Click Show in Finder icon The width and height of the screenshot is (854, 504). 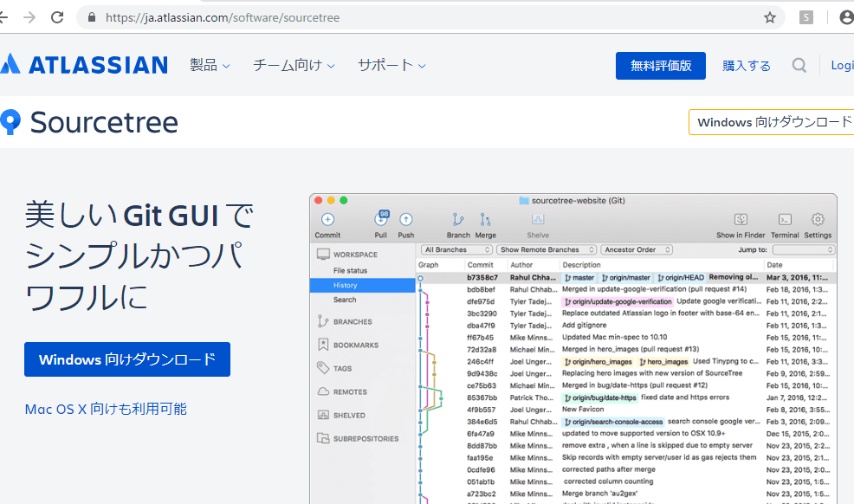pyautogui.click(x=741, y=219)
